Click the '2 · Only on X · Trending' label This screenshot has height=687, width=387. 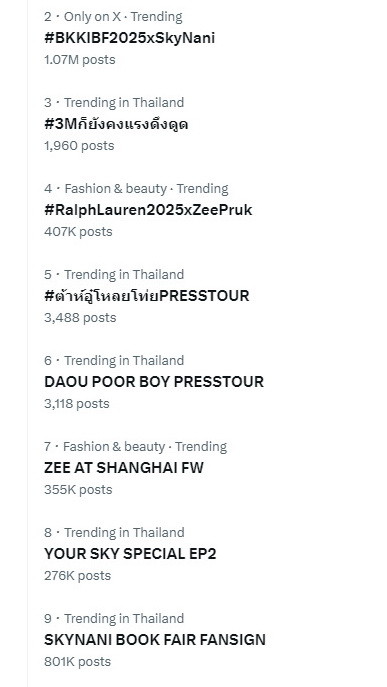click(x=113, y=17)
